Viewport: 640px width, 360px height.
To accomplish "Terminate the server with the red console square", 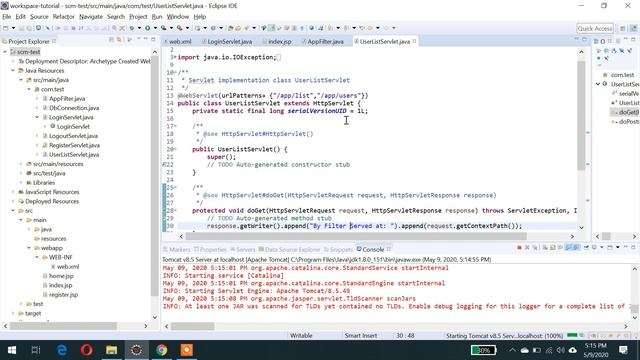I will pyautogui.click(x=519, y=247).
